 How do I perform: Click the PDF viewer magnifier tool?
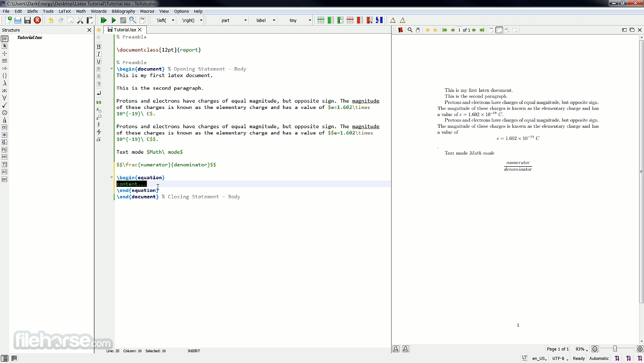(x=410, y=30)
